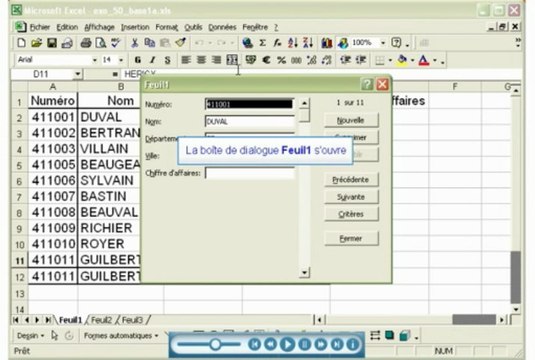Toggle Bold formatting (G)
The height and width of the screenshot is (360, 535).
pos(138,60)
